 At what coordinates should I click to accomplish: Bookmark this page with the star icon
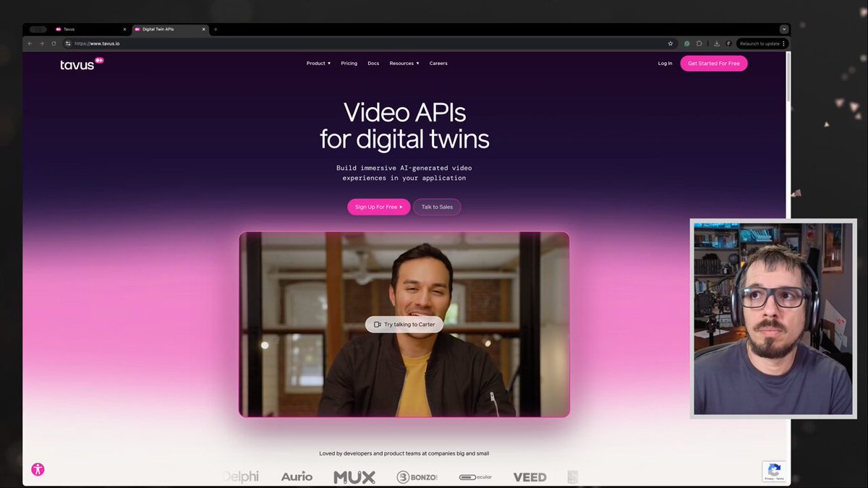click(x=671, y=43)
